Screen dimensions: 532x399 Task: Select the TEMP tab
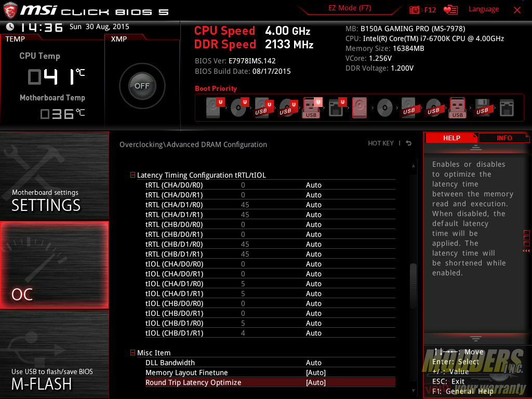pyautogui.click(x=15, y=39)
